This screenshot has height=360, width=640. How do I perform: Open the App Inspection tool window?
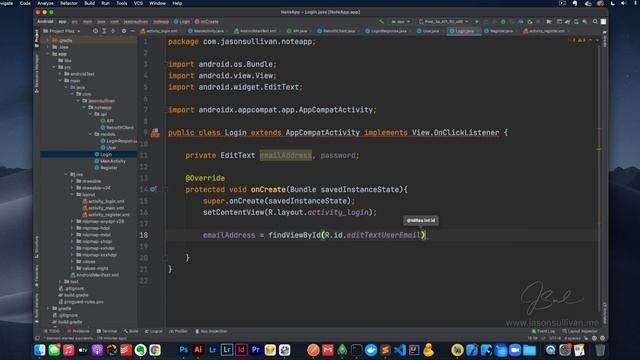pyautogui.click(x=211, y=331)
